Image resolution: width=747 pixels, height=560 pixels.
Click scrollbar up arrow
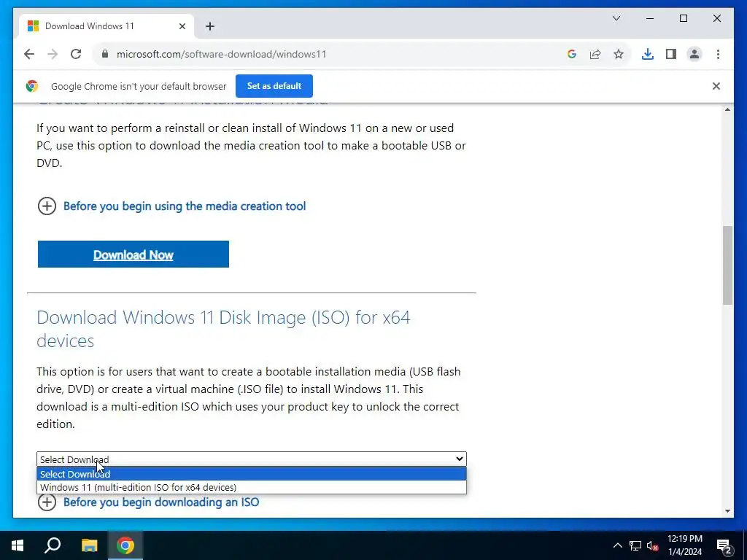tap(727, 109)
